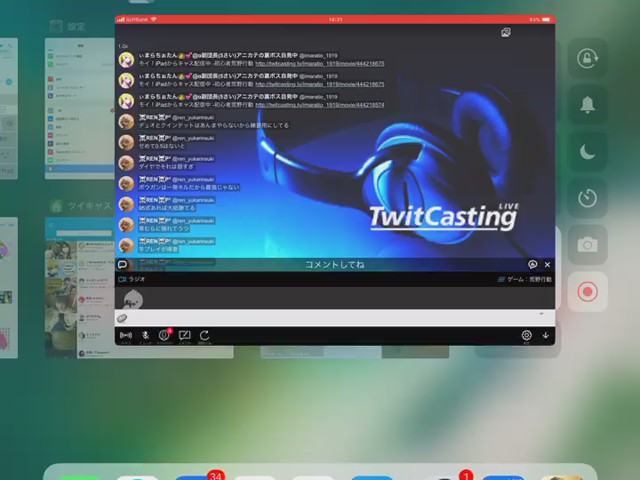Toggle the rotation lock in Control Center
The image size is (640, 480).
(587, 58)
